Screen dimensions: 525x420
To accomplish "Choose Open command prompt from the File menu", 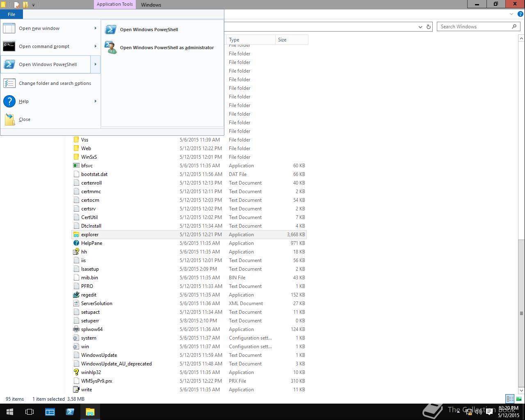I will pos(44,46).
